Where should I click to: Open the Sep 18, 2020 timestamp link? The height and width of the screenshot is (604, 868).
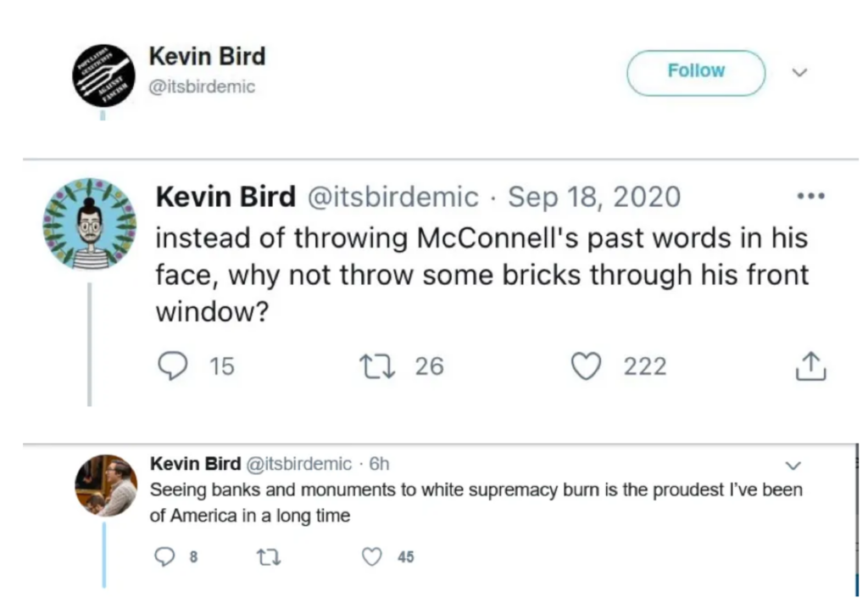pyautogui.click(x=593, y=196)
